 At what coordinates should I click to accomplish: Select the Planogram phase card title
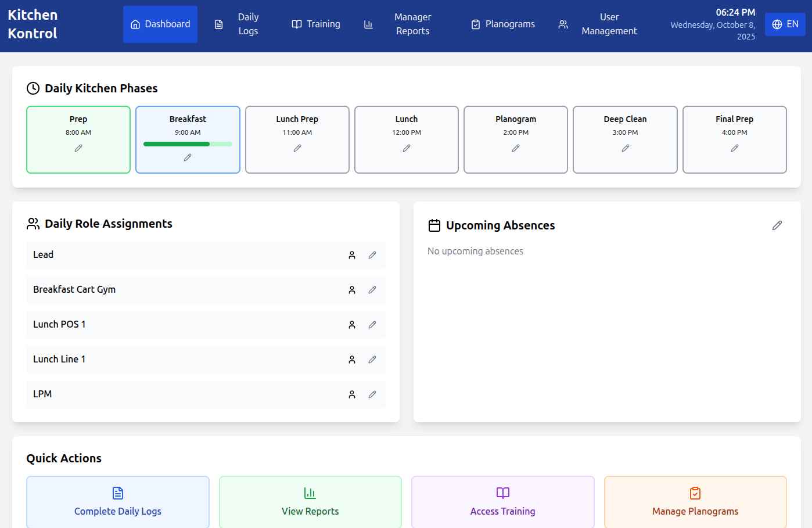516,119
